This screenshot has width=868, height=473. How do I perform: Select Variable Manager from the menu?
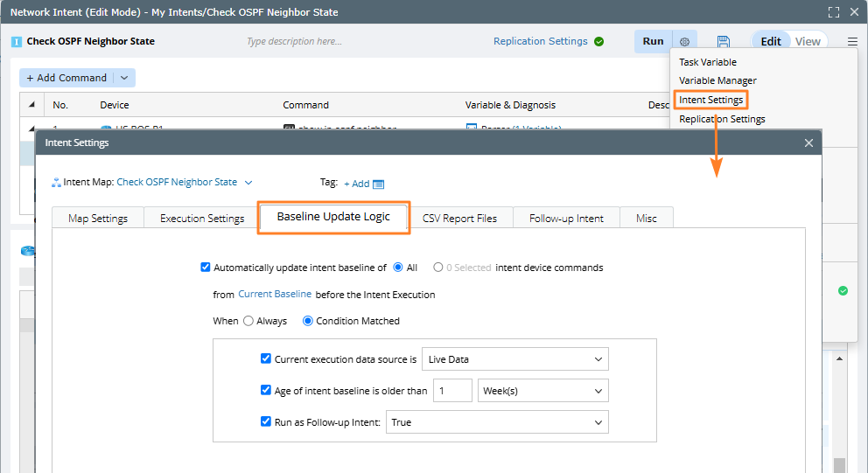(x=717, y=80)
